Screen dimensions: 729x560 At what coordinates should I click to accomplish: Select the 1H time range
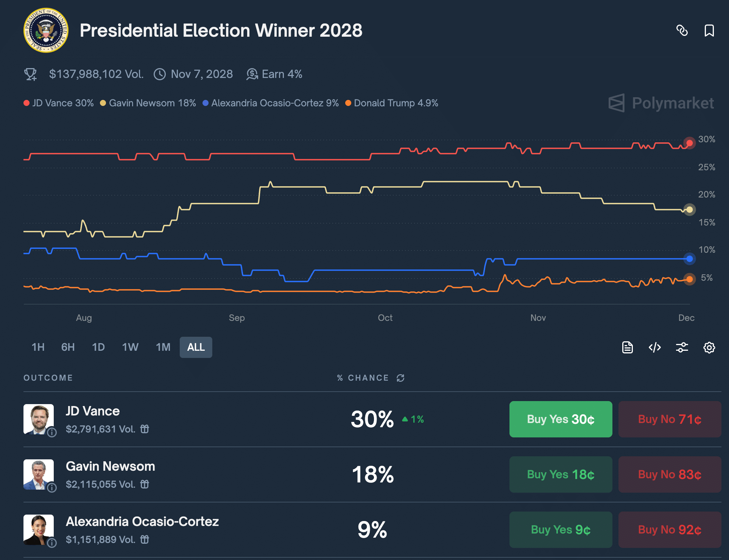click(x=38, y=347)
